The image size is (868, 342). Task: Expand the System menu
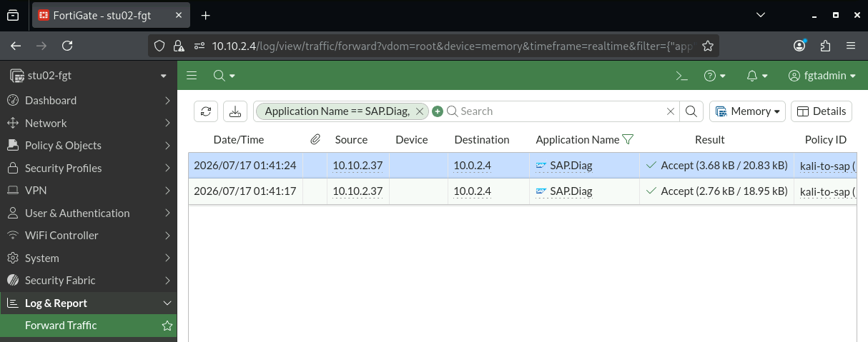[89, 258]
